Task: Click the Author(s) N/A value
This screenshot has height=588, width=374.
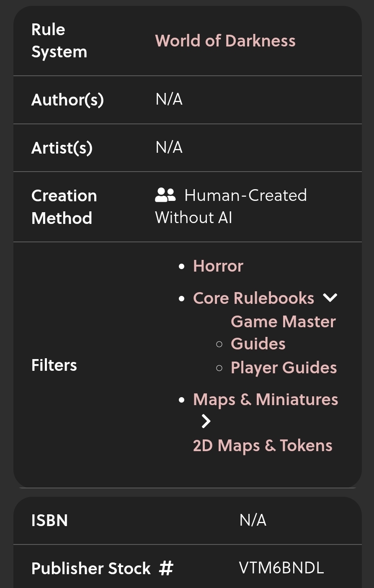Action: (169, 99)
